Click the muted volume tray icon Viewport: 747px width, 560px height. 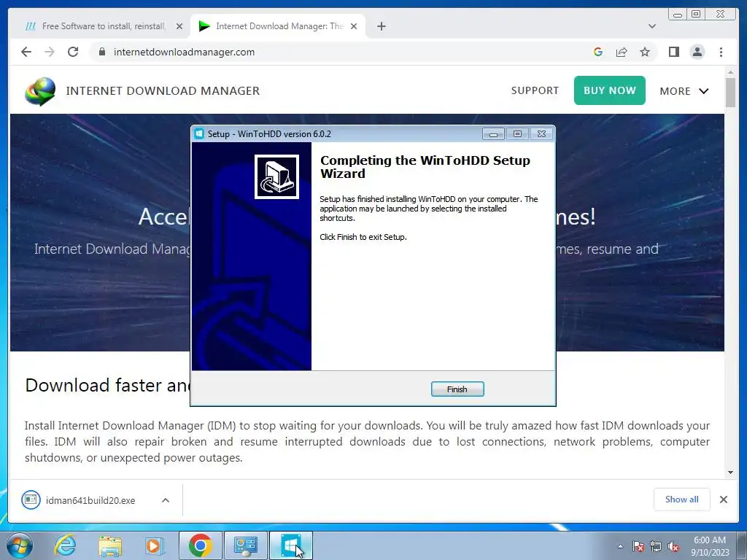[x=673, y=546]
